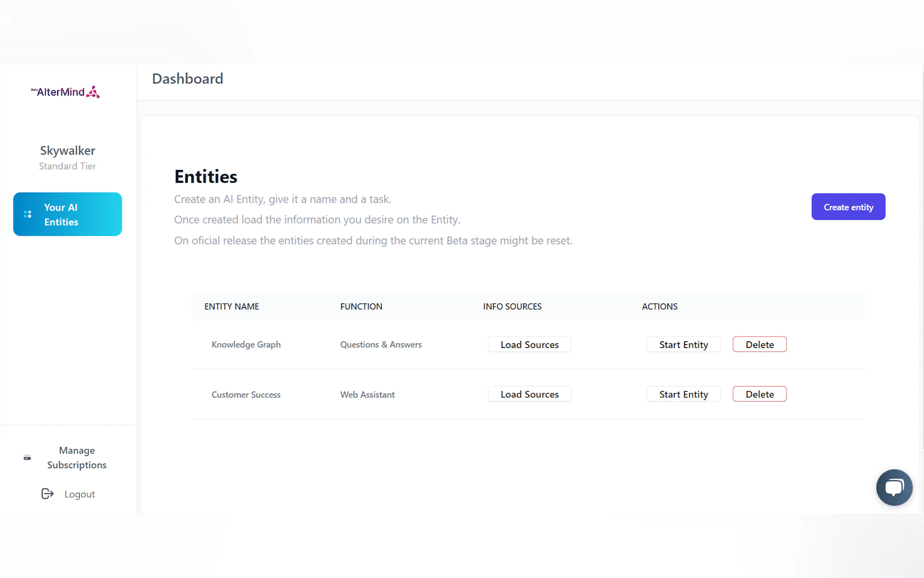Image resolution: width=924 pixels, height=578 pixels.
Task: Click the Skywalker profile name
Action: pos(68,151)
